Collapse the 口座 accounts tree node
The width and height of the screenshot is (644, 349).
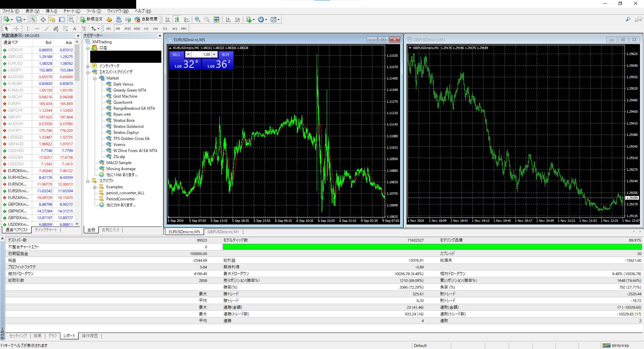(x=88, y=48)
